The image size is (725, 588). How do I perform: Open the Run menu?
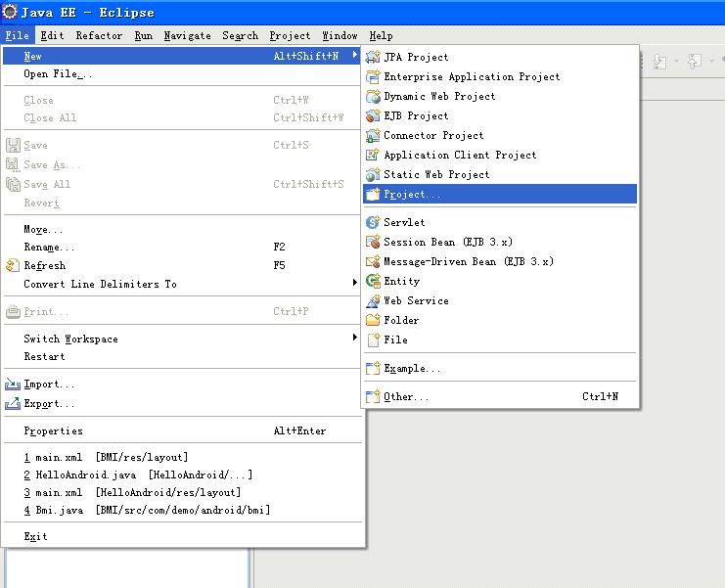(x=143, y=35)
